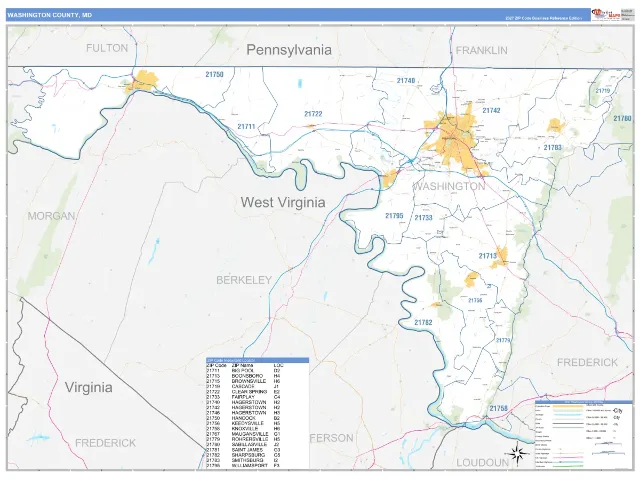Click the Virginia state label
Image resolution: width=640 pixels, height=480 pixels.
pos(89,387)
